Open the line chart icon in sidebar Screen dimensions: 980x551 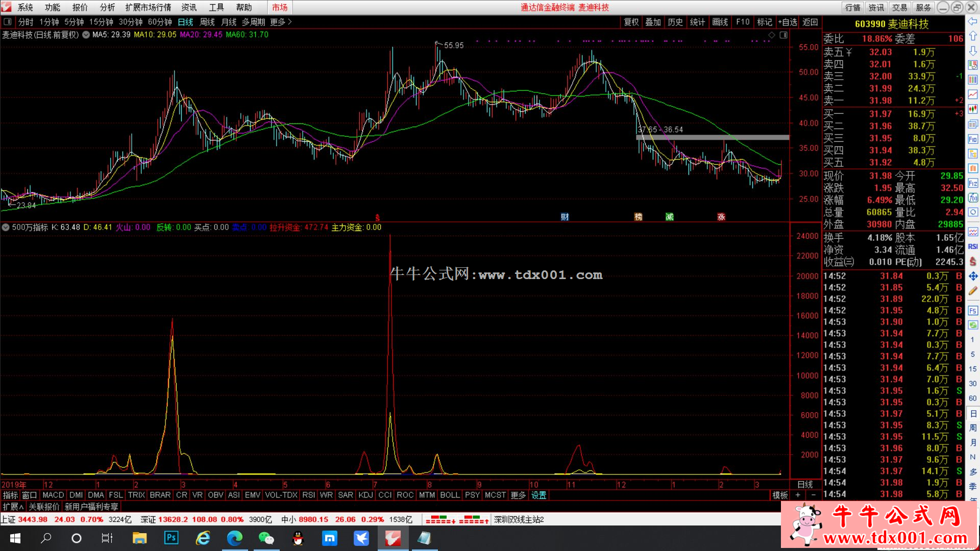pos(973,95)
